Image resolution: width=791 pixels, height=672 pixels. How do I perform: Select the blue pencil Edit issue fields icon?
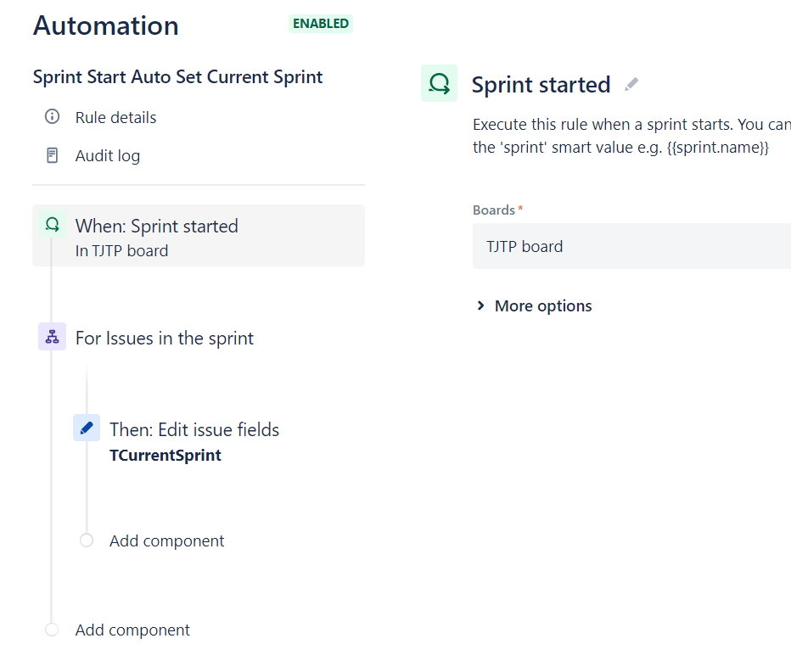point(86,428)
